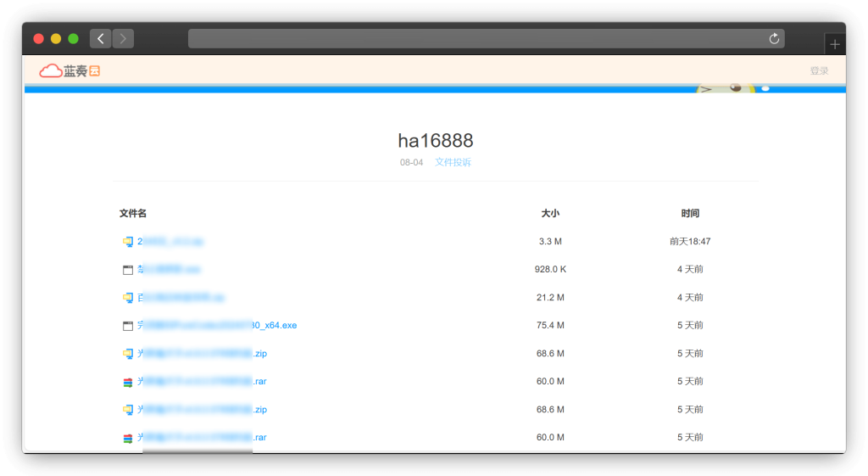Click the horizontal scrollbar at the page bottom
Screen dimensions: 868x476
[x=197, y=451]
